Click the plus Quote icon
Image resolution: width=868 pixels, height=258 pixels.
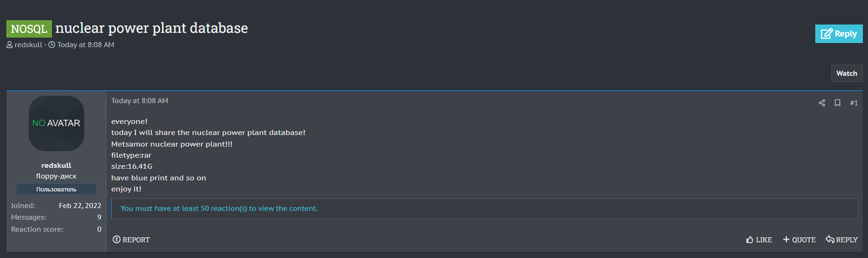786,240
